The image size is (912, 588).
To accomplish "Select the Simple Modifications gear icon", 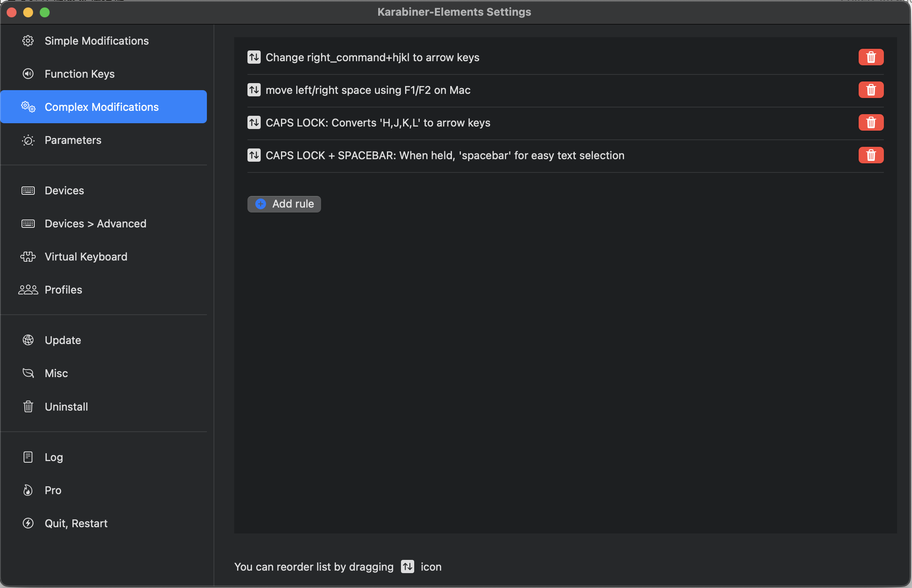I will pyautogui.click(x=28, y=41).
